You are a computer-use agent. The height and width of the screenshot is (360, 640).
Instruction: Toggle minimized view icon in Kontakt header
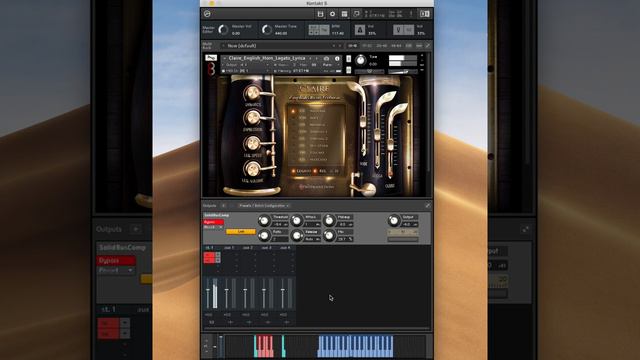(x=356, y=14)
